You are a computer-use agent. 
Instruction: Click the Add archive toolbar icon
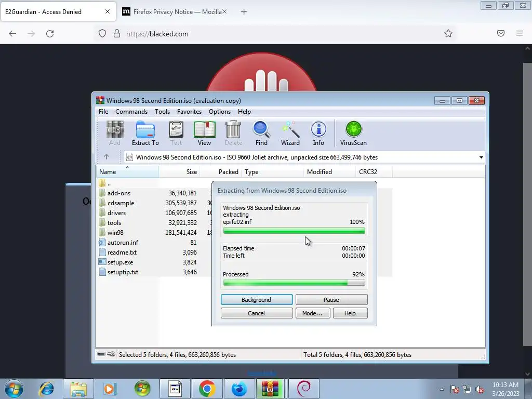115,134
